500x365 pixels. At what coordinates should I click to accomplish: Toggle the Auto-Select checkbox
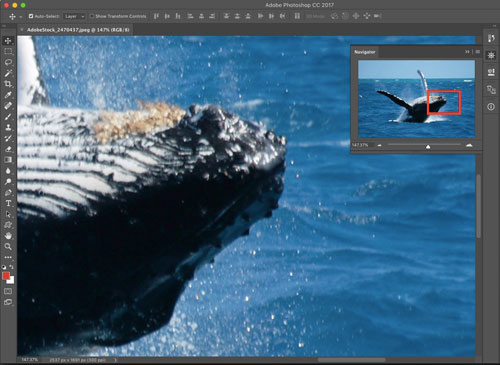point(31,16)
